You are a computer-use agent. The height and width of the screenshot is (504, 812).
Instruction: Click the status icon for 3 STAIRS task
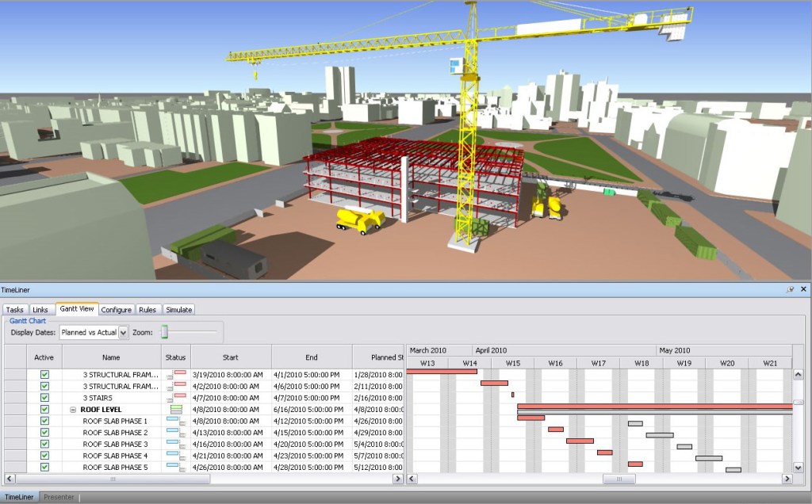[176, 398]
